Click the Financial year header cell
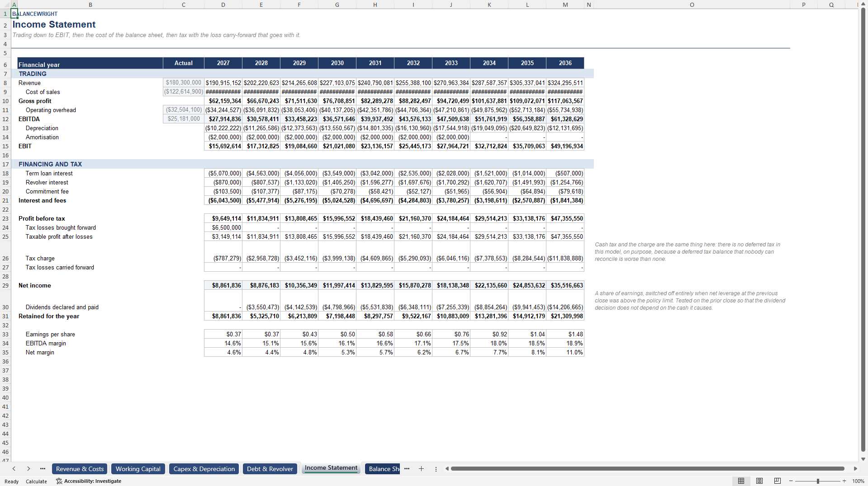 point(90,63)
